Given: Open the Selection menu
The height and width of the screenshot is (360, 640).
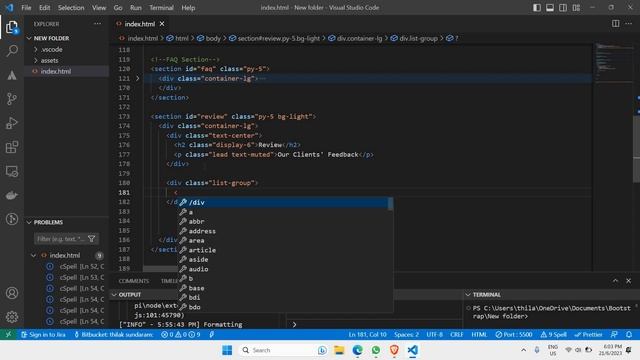Looking at the screenshot, I should click(x=71, y=7).
